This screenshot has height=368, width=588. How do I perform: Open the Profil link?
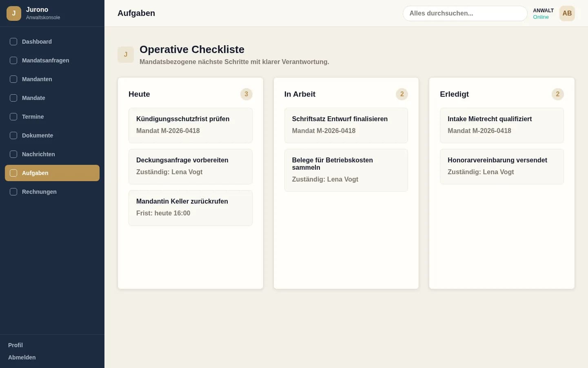click(x=16, y=345)
